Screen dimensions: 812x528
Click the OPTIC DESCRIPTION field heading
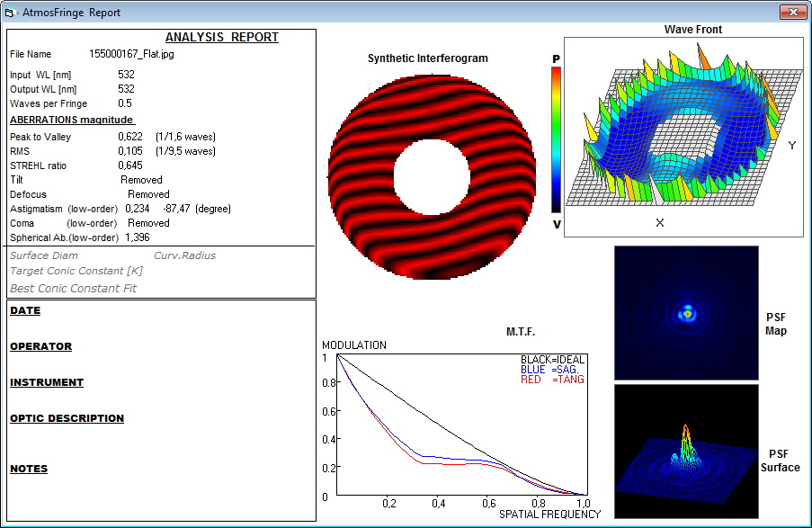pyautogui.click(x=67, y=418)
